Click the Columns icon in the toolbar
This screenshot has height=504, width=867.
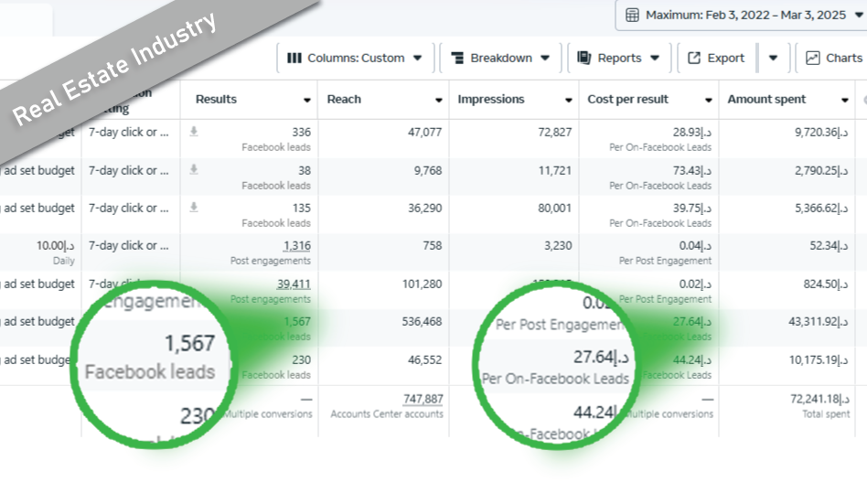pyautogui.click(x=294, y=58)
